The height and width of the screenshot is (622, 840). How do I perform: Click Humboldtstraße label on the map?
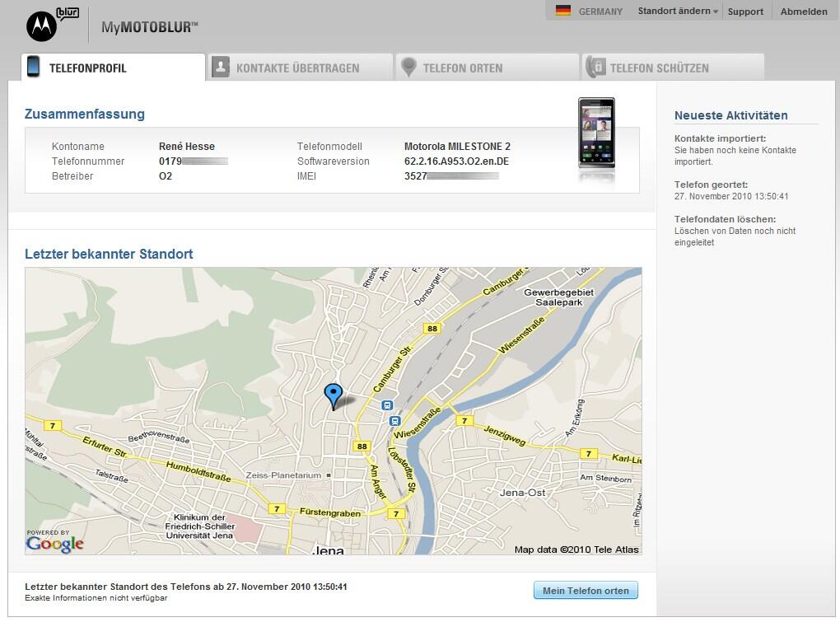(x=198, y=471)
